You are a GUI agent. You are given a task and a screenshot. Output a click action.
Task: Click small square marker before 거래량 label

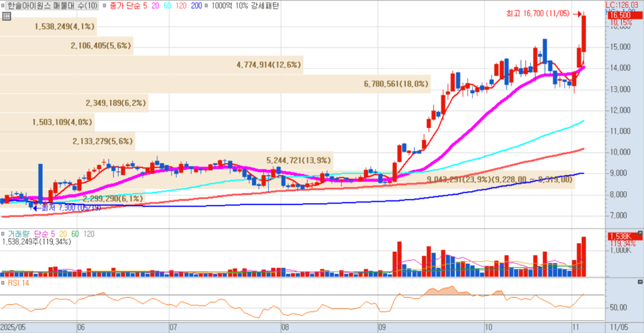point(3,234)
